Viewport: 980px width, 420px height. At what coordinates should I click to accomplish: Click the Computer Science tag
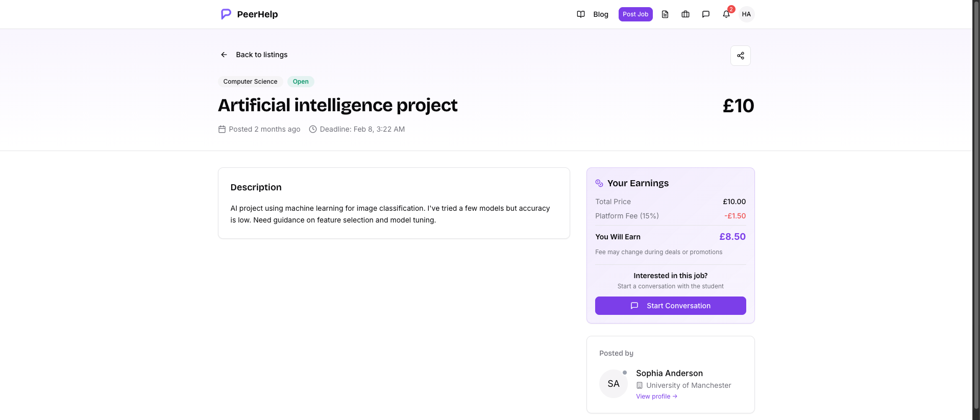point(250,82)
